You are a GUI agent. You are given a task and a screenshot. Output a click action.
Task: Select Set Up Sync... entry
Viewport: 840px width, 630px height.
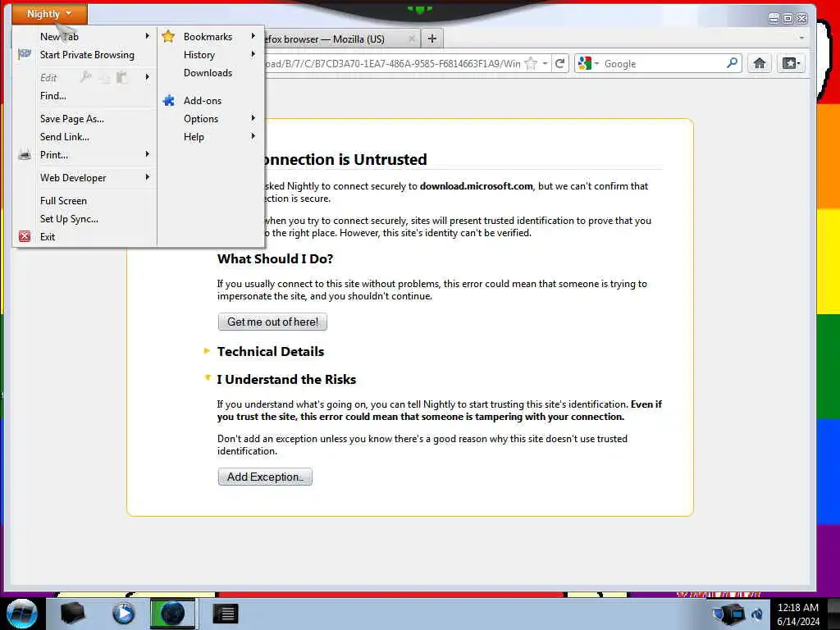click(69, 219)
